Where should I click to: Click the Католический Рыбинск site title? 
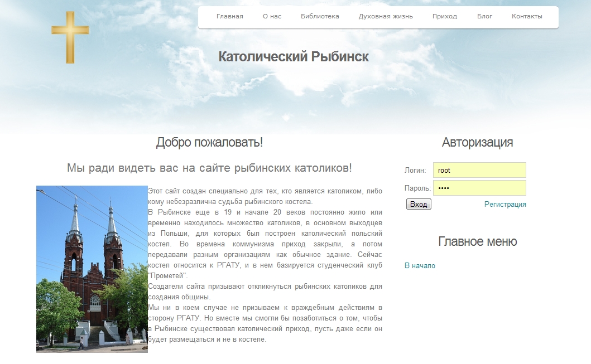pos(294,57)
